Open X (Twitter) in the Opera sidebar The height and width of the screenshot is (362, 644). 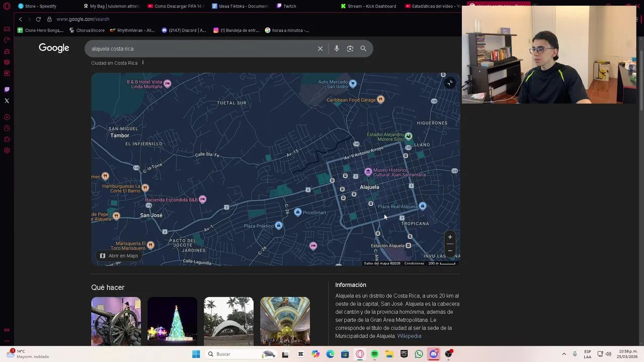[x=7, y=101]
